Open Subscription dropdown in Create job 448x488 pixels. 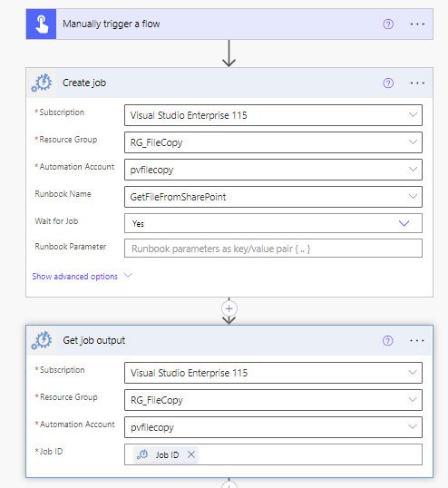click(x=273, y=115)
